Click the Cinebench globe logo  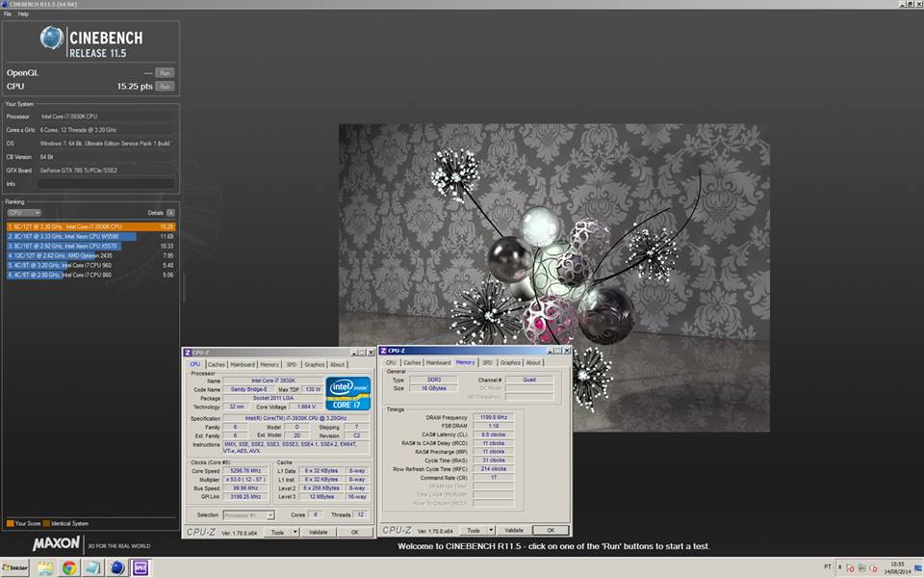click(x=51, y=38)
